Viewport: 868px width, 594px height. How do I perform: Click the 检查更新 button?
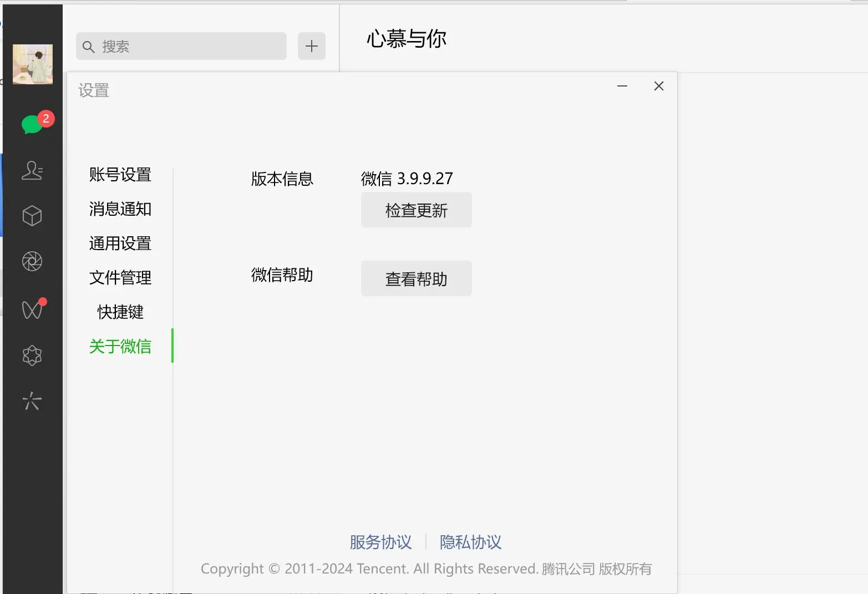pos(417,210)
